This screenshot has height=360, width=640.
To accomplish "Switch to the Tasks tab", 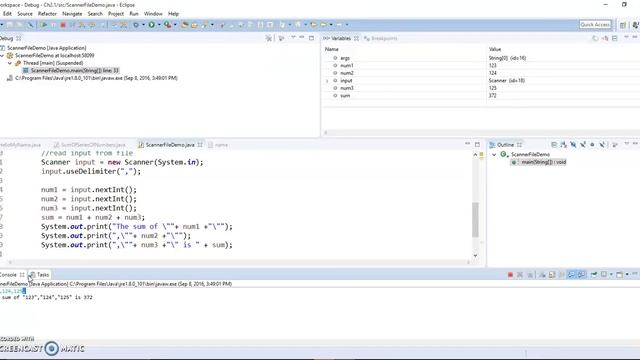I will click(39, 275).
